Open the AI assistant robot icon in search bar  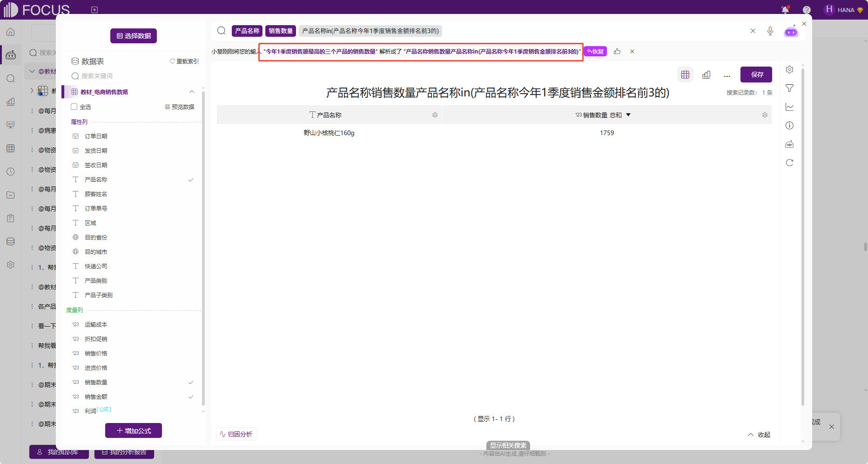click(791, 31)
